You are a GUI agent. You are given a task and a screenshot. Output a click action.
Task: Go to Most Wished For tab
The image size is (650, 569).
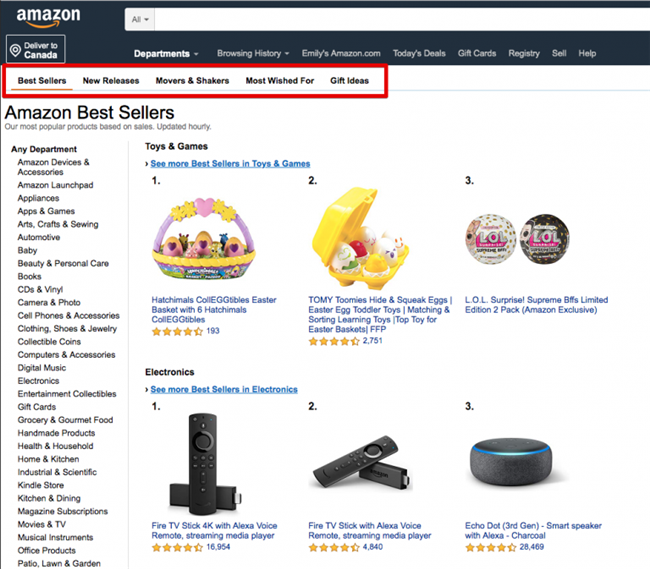tap(279, 80)
